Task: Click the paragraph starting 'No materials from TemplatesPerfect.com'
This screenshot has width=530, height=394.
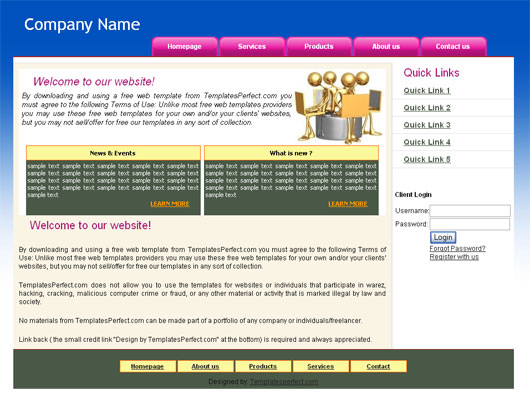Action: 190,320
